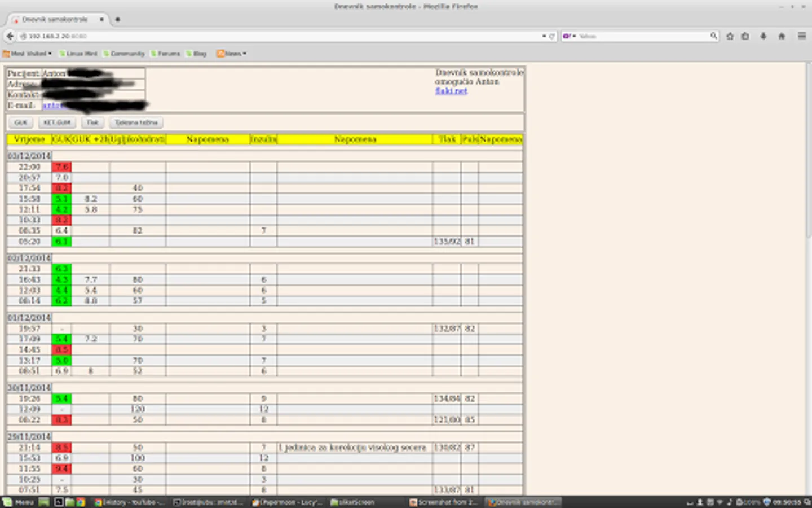Click the search magnifier in the Yahoo box

click(x=714, y=36)
